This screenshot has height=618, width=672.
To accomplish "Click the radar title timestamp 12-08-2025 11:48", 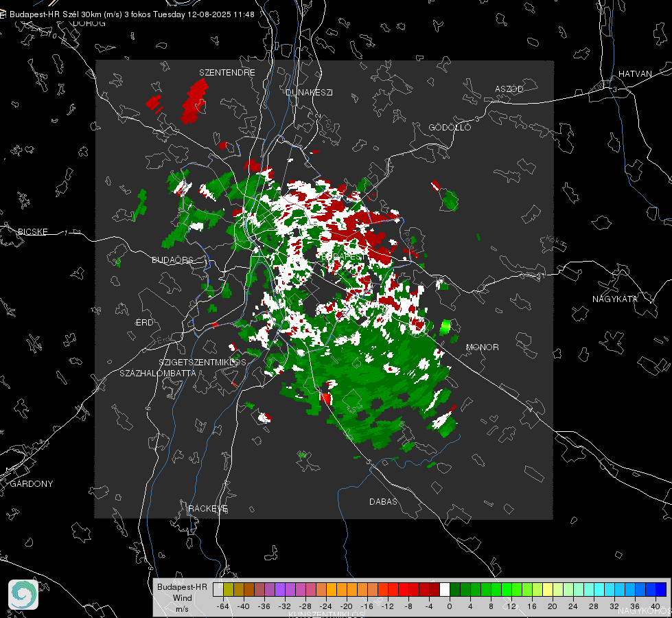I will pos(221,14).
